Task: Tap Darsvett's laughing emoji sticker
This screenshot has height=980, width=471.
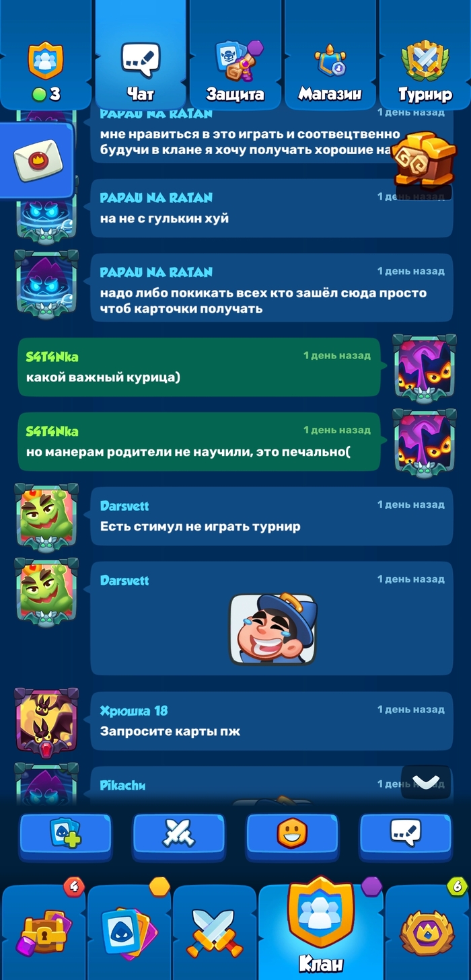Action: click(273, 629)
